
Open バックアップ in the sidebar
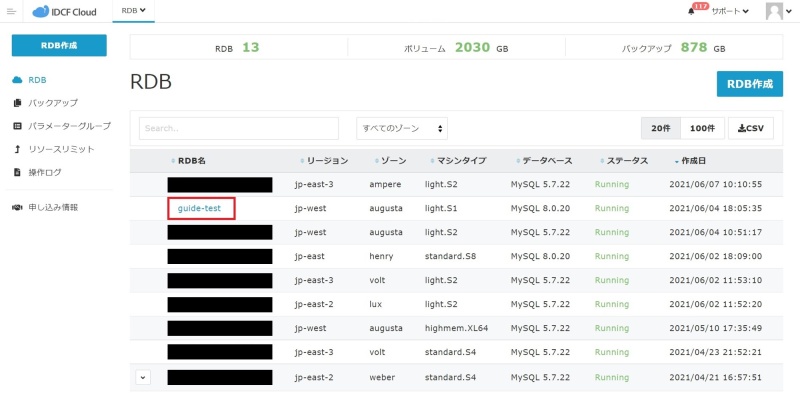53,103
